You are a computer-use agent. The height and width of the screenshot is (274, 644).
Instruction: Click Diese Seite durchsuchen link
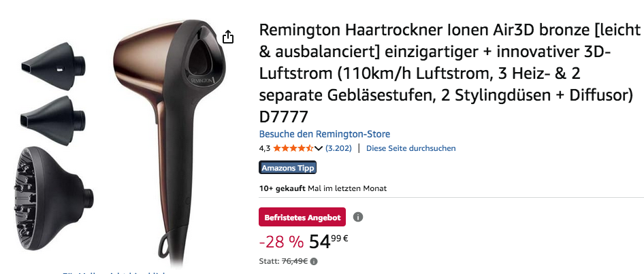[x=410, y=148]
